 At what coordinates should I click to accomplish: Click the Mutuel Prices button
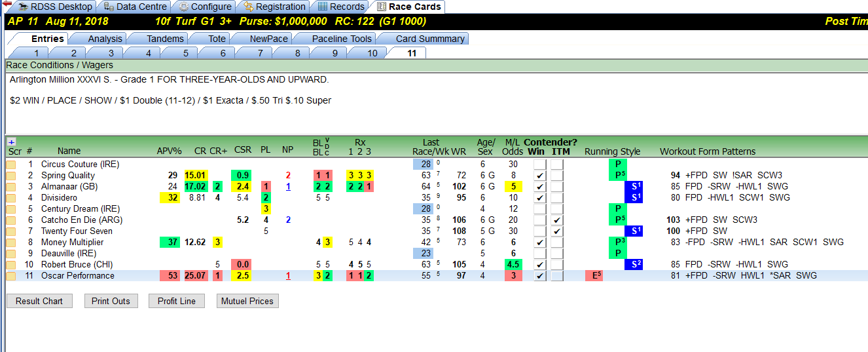[247, 301]
